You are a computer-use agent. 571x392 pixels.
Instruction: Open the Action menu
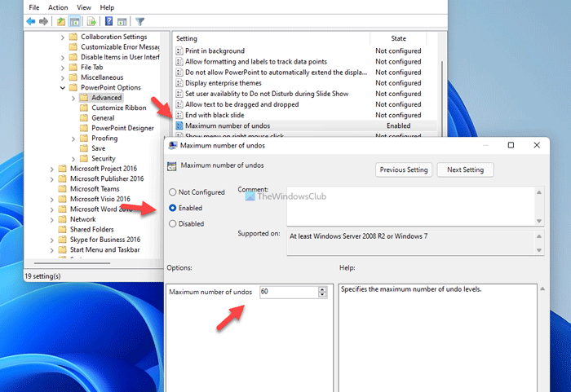pos(58,7)
